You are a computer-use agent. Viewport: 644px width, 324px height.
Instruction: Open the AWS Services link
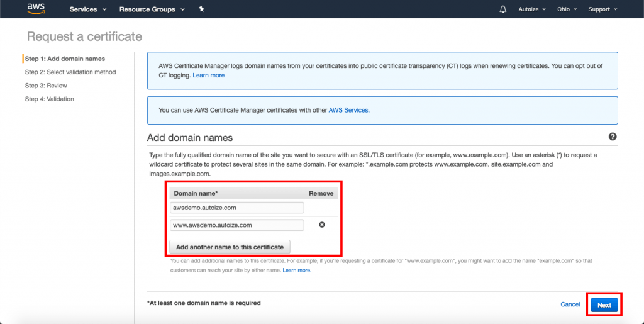click(x=349, y=110)
